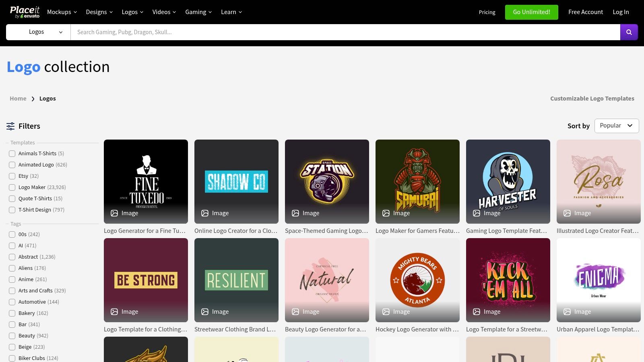The image size is (644, 362).
Task: Click image icon on Fine Tuxedo card
Action: (x=114, y=213)
